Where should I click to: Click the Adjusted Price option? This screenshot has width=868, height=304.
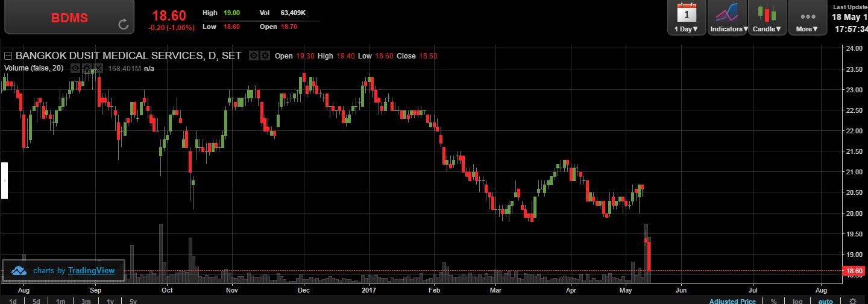coord(732,301)
